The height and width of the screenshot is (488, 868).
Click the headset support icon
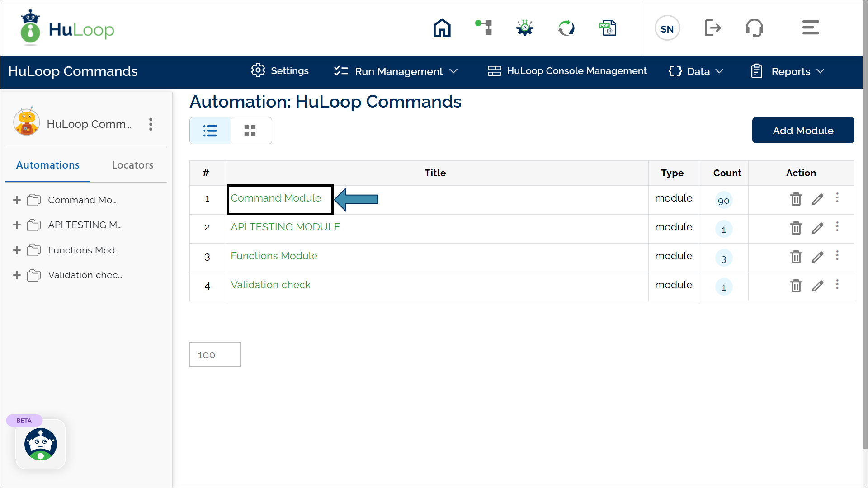[x=754, y=28]
